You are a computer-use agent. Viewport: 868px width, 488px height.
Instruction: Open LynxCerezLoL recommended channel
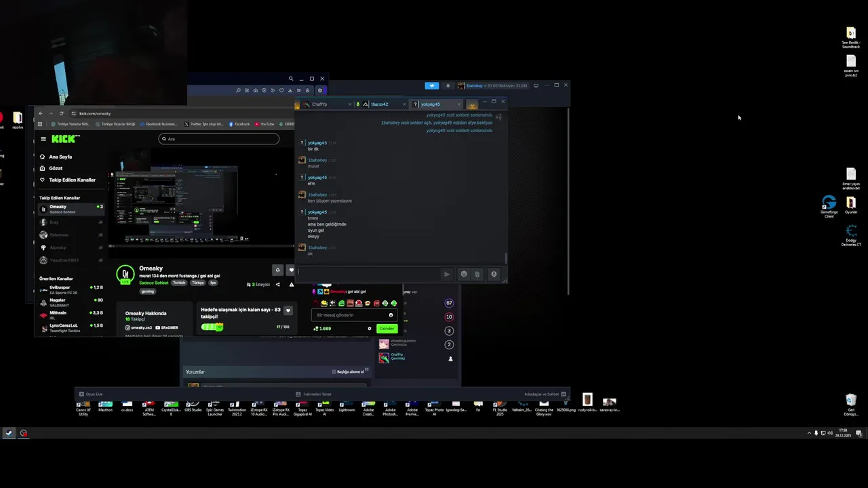(x=71, y=327)
